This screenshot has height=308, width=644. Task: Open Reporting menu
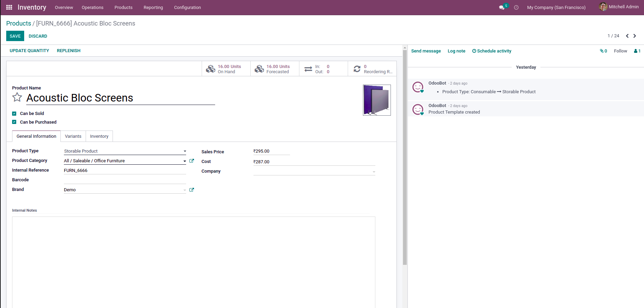pos(153,7)
